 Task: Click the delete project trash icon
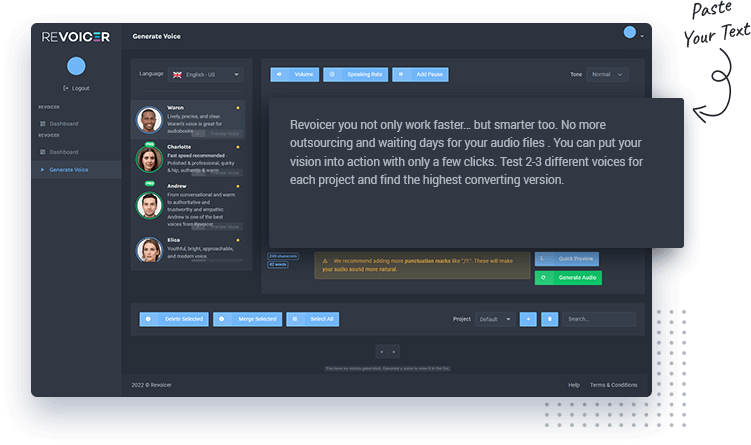549,319
